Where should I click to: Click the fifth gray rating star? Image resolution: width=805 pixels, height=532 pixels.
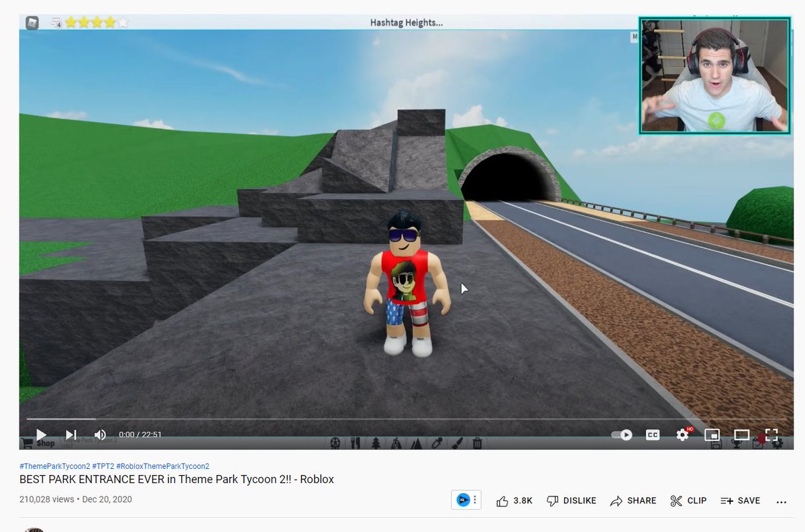tap(122, 23)
